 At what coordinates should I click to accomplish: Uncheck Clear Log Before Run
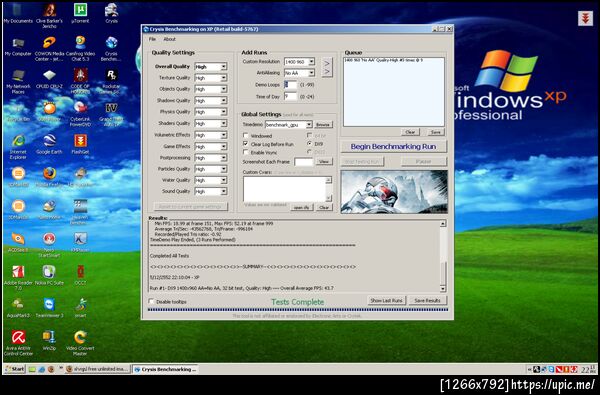[x=246, y=144]
